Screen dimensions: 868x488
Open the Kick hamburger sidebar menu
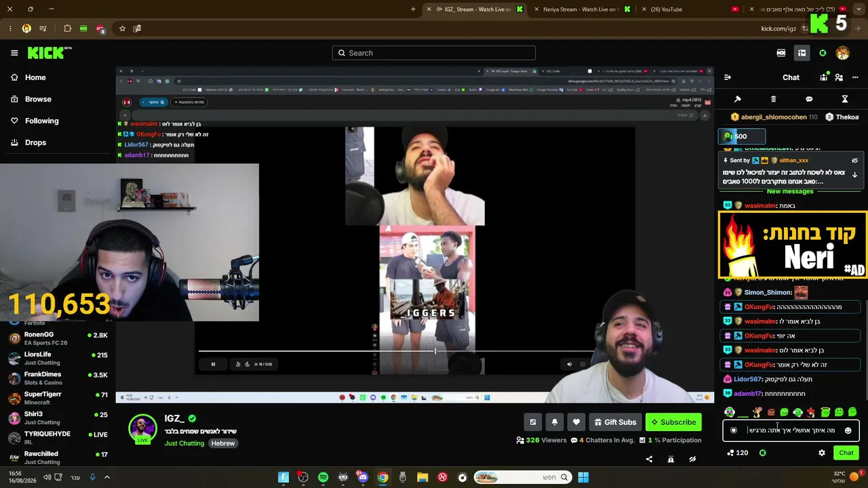(14, 53)
